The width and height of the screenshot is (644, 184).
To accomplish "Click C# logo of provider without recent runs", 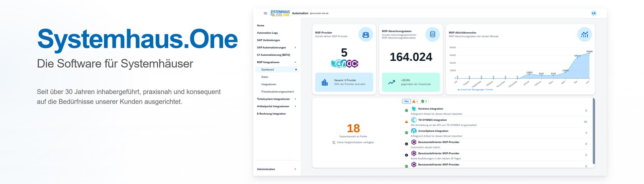I will tap(414, 153).
